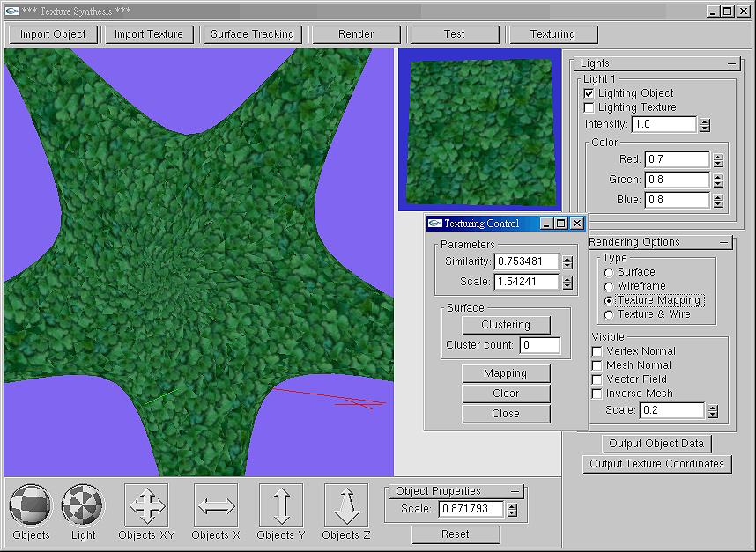The image size is (756, 552).
Task: Select the Objects rotation sphere icon
Action: pos(30,505)
